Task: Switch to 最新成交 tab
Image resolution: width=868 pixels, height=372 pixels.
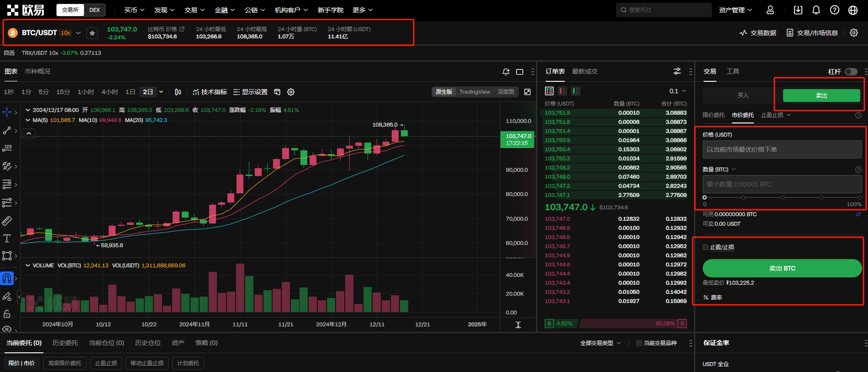Action: (x=585, y=72)
